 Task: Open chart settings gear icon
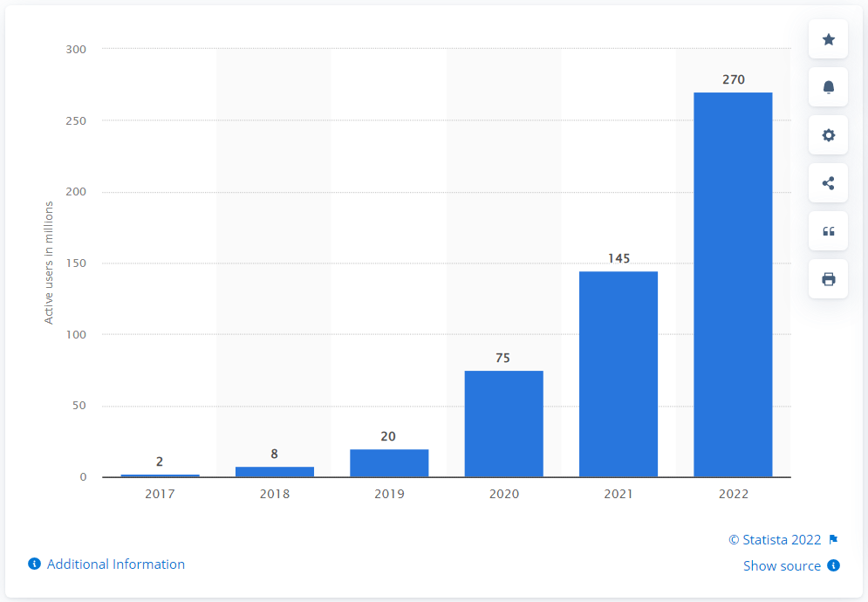[828, 135]
